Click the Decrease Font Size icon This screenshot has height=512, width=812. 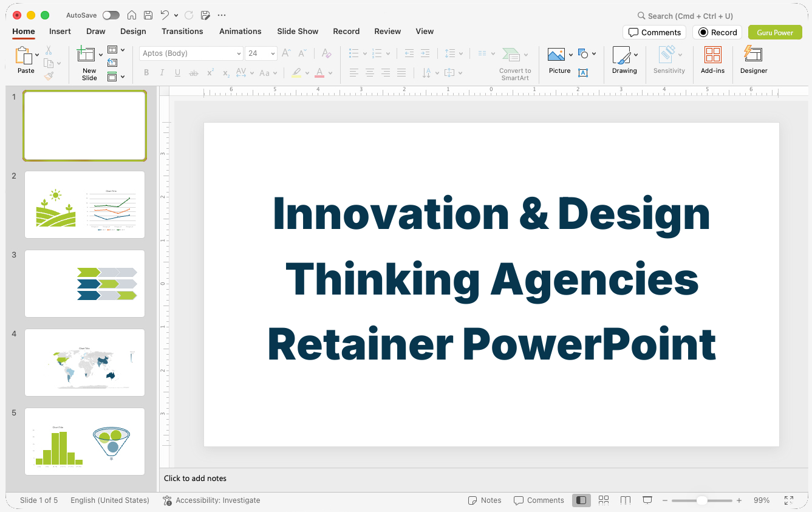(x=302, y=53)
